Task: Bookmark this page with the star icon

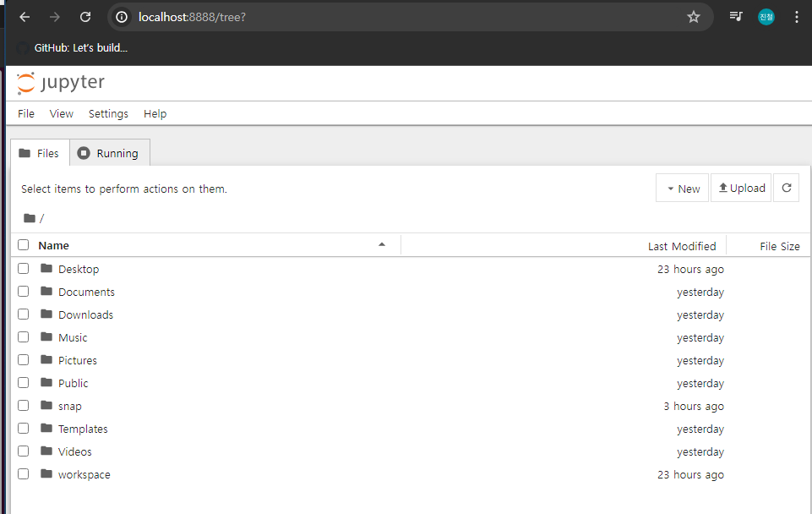Action: tap(694, 17)
